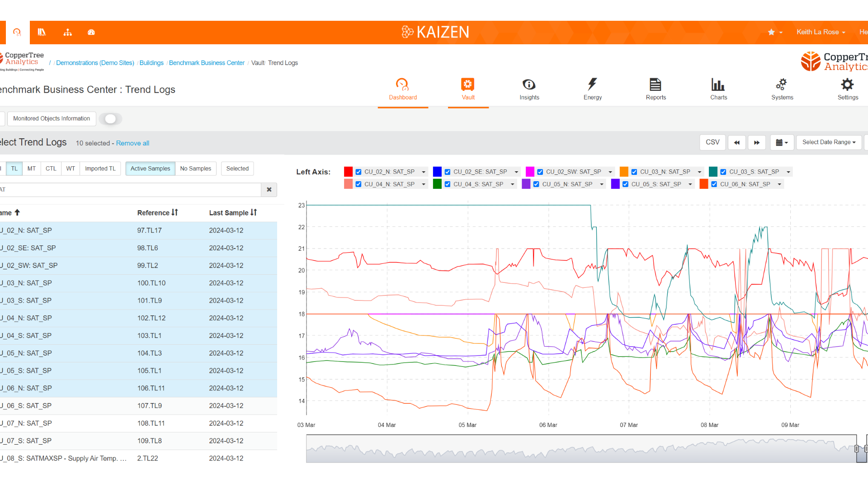This screenshot has height=488, width=868.
Task: Open the Energy lightning bolt icon
Action: coord(592,84)
